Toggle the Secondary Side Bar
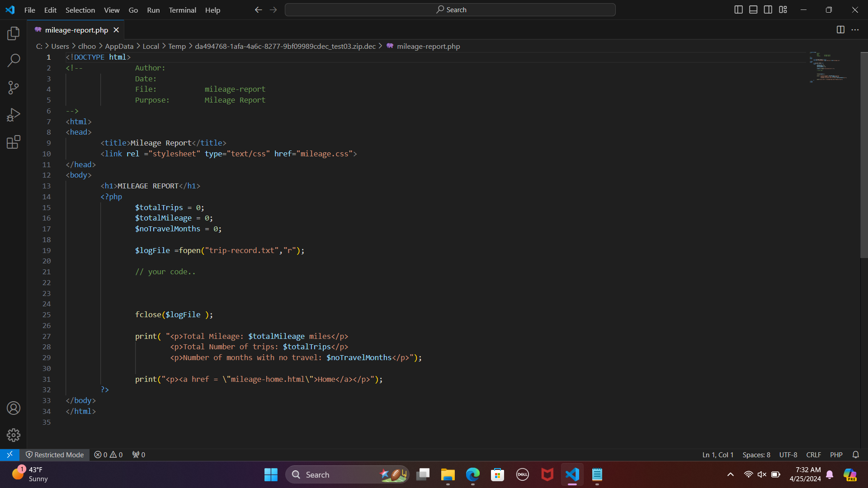Screen dimensions: 868x488 pyautogui.click(x=768, y=9)
